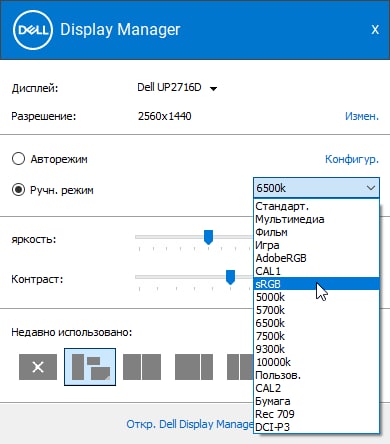
Task: Pick CAL1 in the preset list
Action: point(316,271)
